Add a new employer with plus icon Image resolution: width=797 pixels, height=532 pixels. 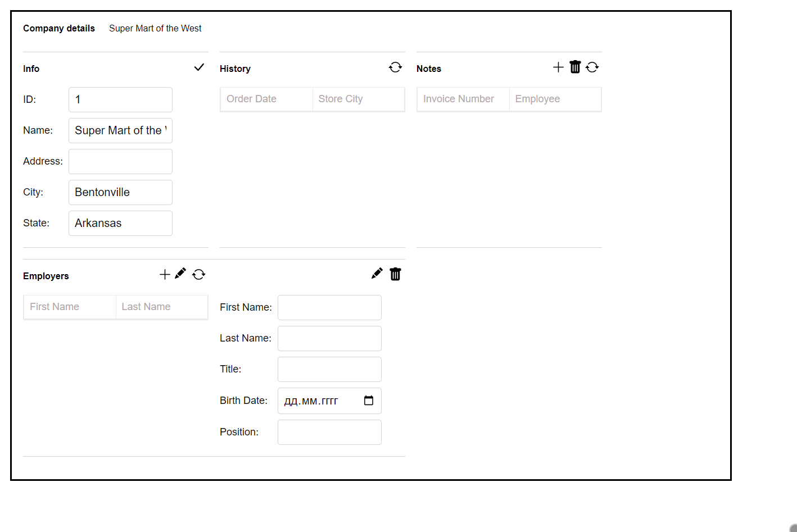165,275
